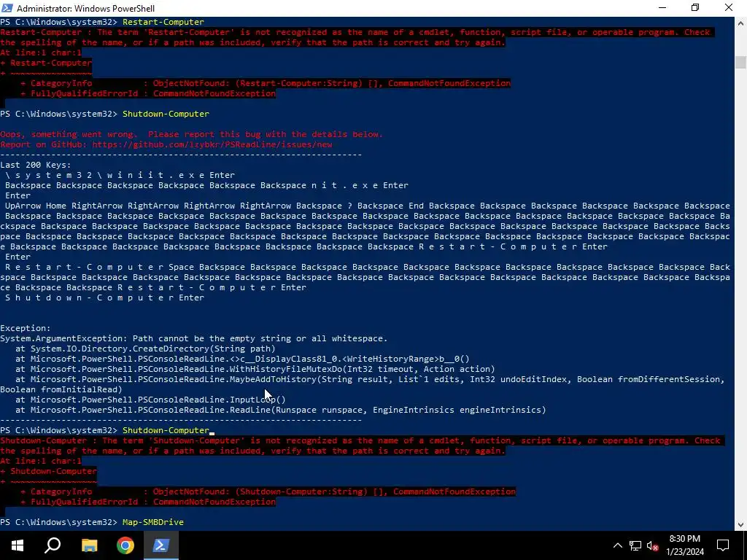The image size is (747, 560).
Task: Restore down the PowerShell window
Action: pos(695,8)
